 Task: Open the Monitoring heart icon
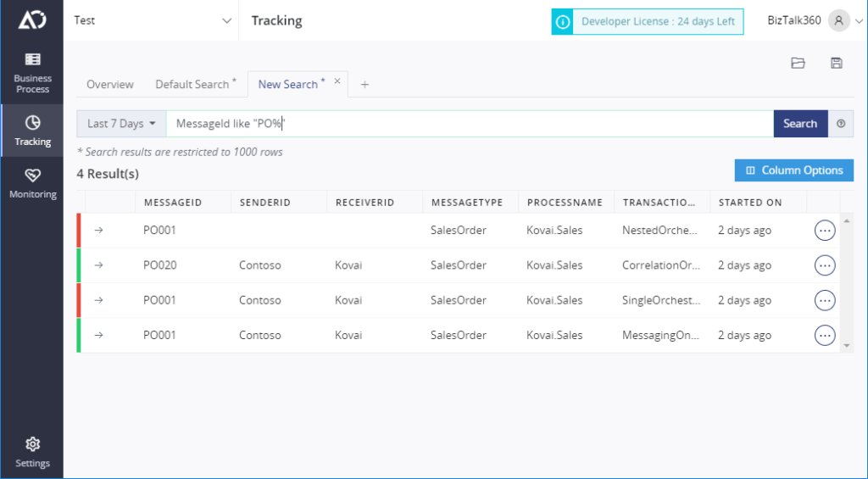click(x=33, y=175)
